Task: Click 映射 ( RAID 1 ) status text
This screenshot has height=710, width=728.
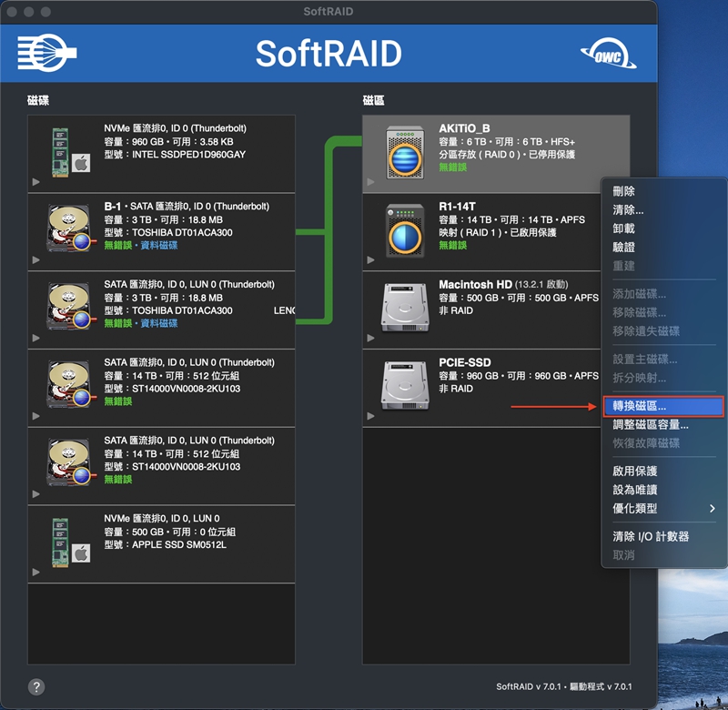Action: [x=470, y=233]
